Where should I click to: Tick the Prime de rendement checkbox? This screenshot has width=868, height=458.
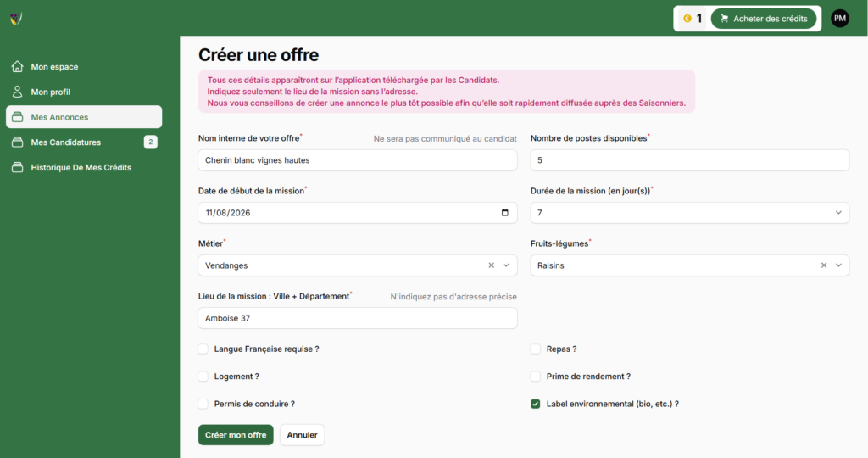tap(536, 377)
